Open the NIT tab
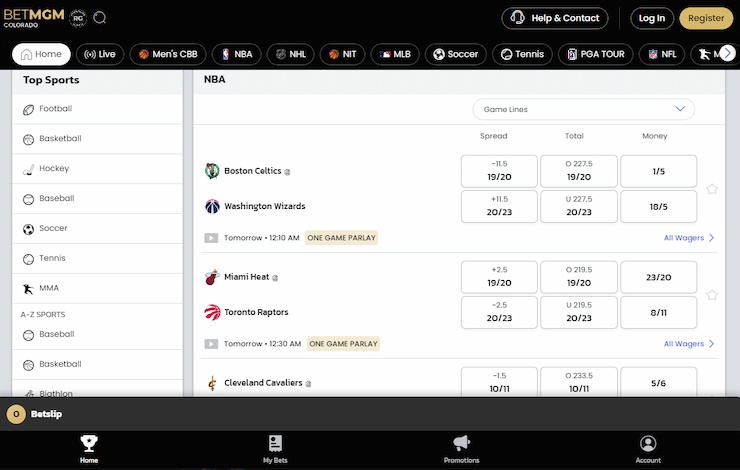Screen dimensions: 740x470 (x=343, y=54)
